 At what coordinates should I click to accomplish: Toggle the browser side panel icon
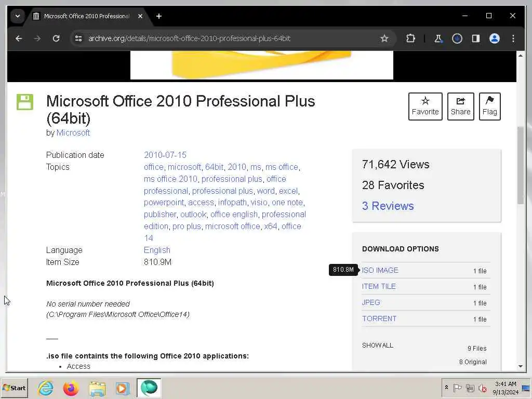(x=476, y=38)
